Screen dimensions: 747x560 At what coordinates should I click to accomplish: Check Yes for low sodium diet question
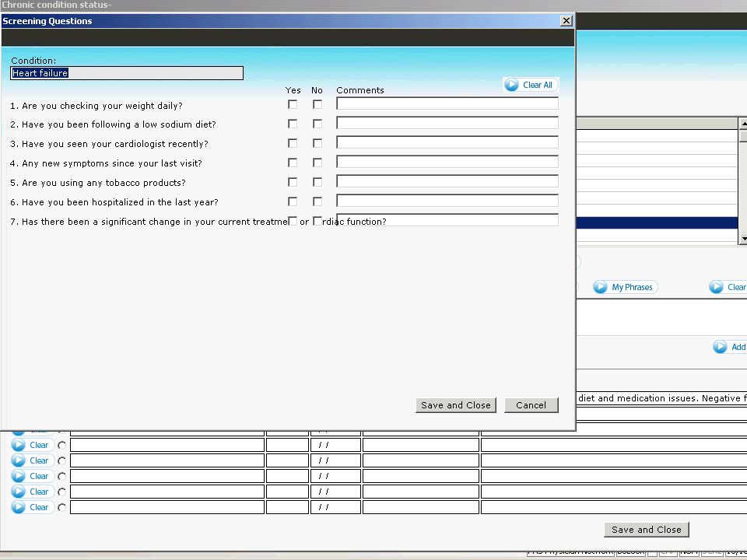coord(293,124)
